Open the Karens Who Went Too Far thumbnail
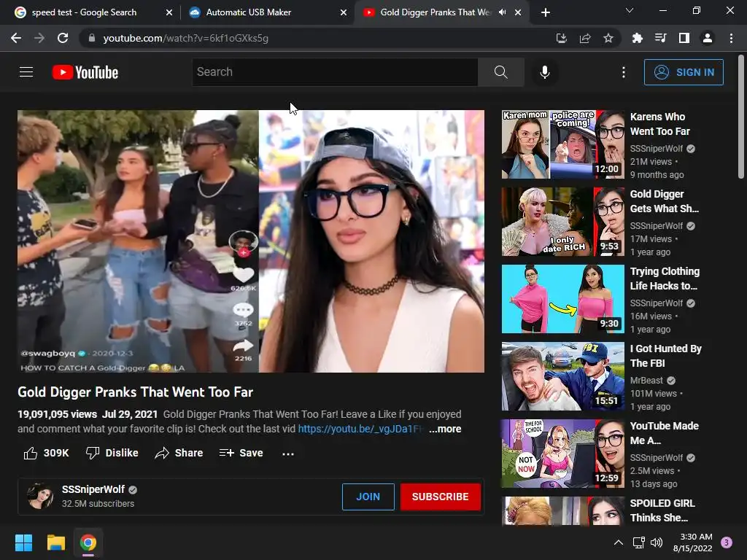Screen dimensions: 747x560 click(562, 145)
